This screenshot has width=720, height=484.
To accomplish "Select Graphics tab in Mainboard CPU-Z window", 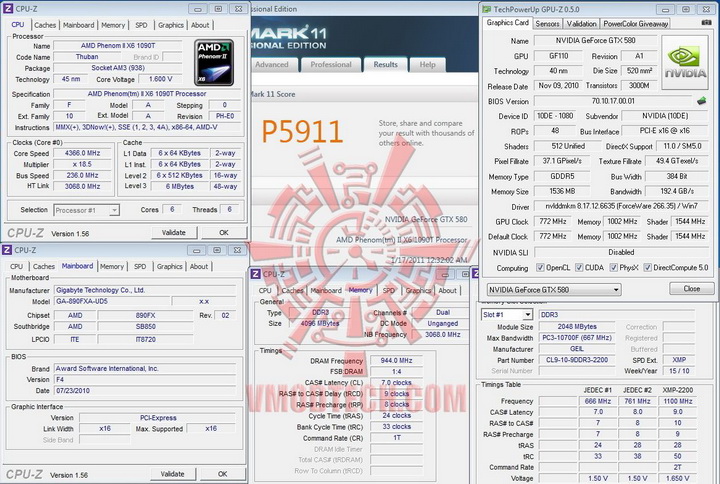I will (x=169, y=266).
